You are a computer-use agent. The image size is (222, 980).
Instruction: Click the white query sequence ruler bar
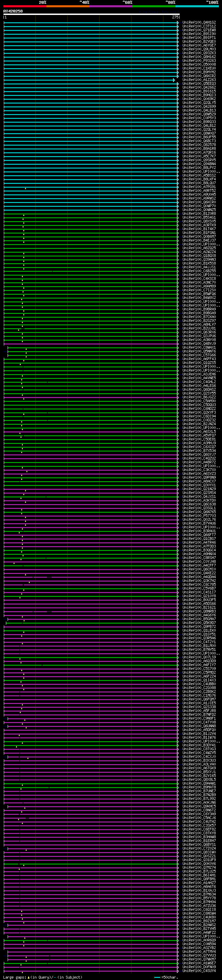(x=92, y=14)
